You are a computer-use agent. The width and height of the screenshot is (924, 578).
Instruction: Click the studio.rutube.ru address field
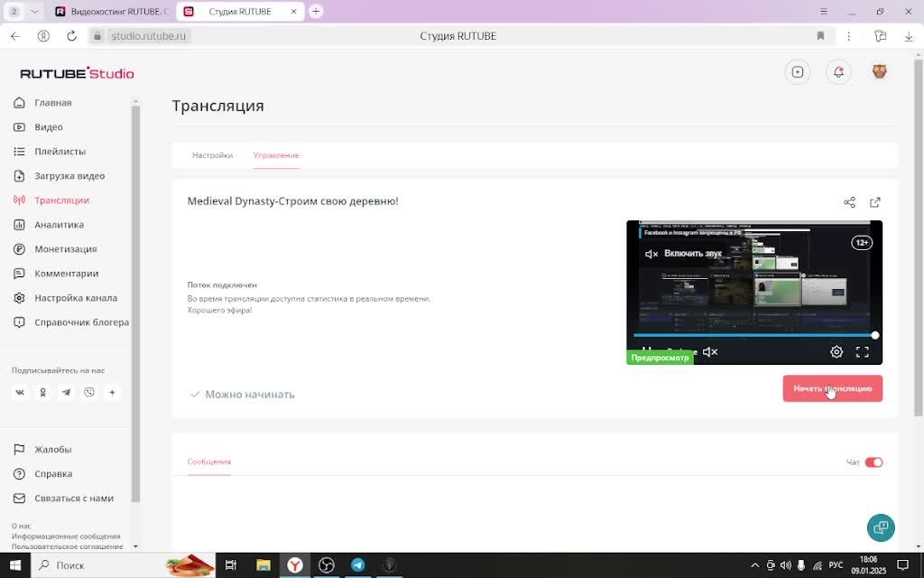[148, 36]
